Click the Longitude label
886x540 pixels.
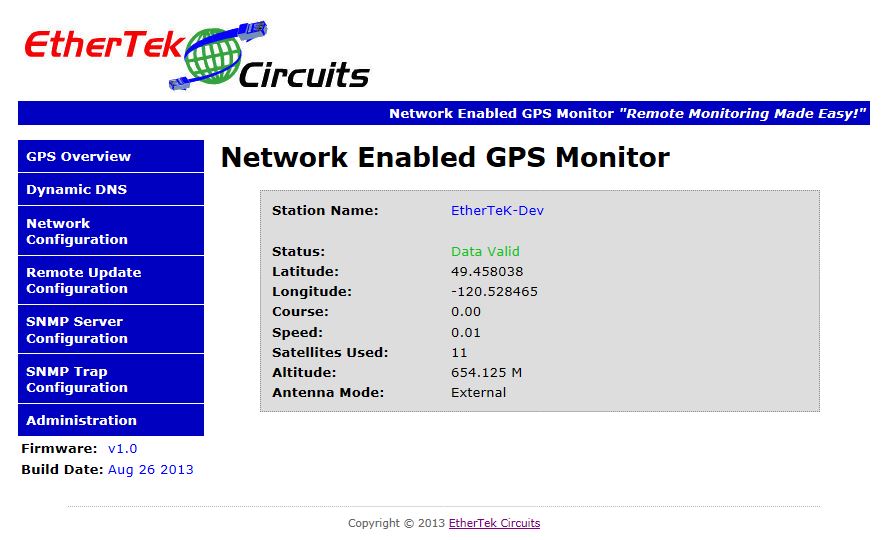click(311, 291)
